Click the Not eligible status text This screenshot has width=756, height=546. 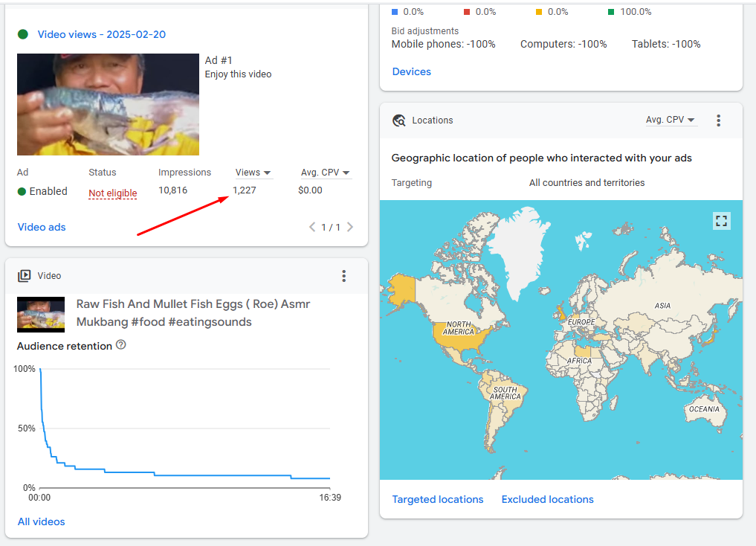click(112, 193)
